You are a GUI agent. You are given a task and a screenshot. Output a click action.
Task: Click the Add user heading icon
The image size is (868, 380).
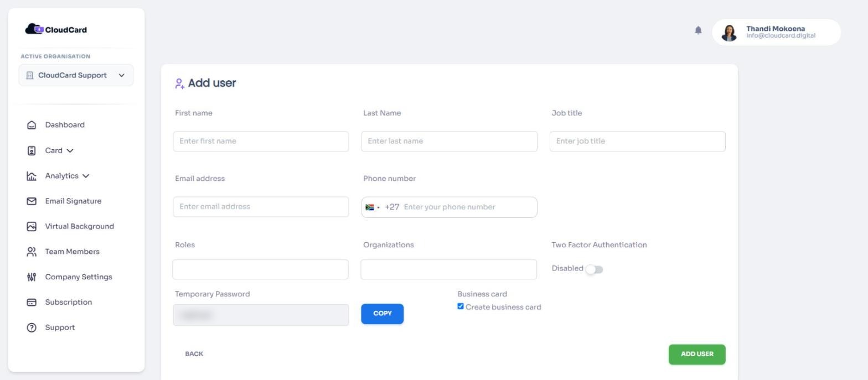(x=180, y=84)
